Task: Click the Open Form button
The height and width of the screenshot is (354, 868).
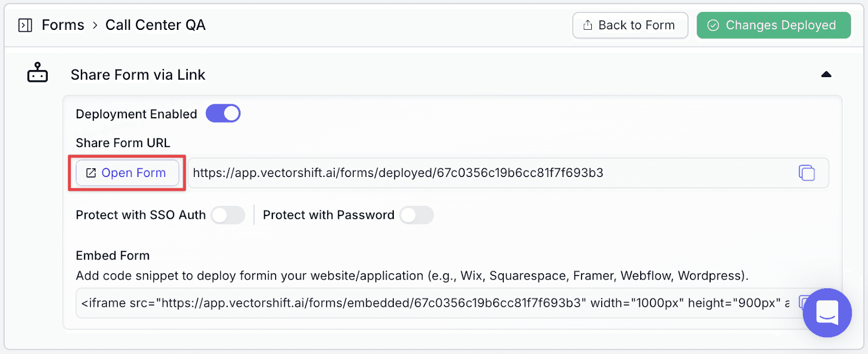Action: point(127,173)
